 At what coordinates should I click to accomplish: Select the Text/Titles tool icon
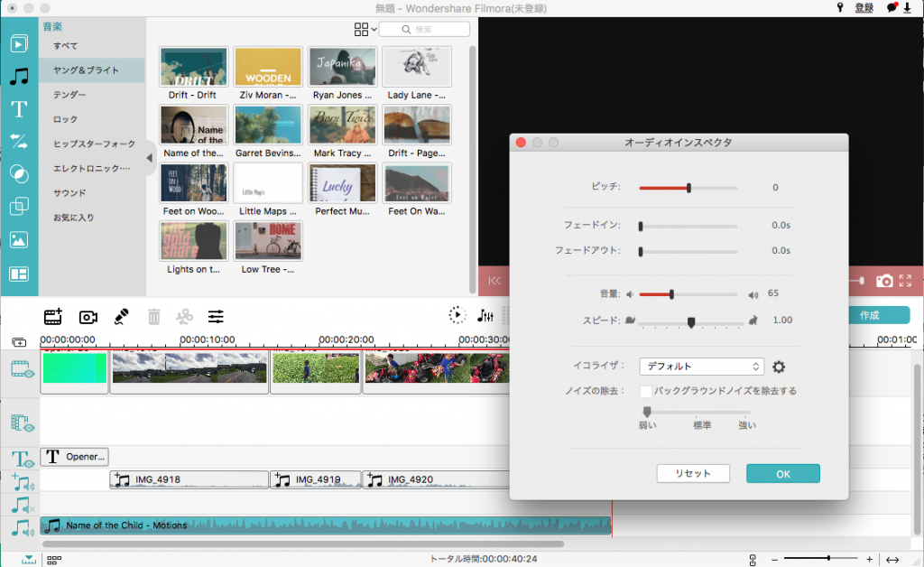tap(19, 109)
